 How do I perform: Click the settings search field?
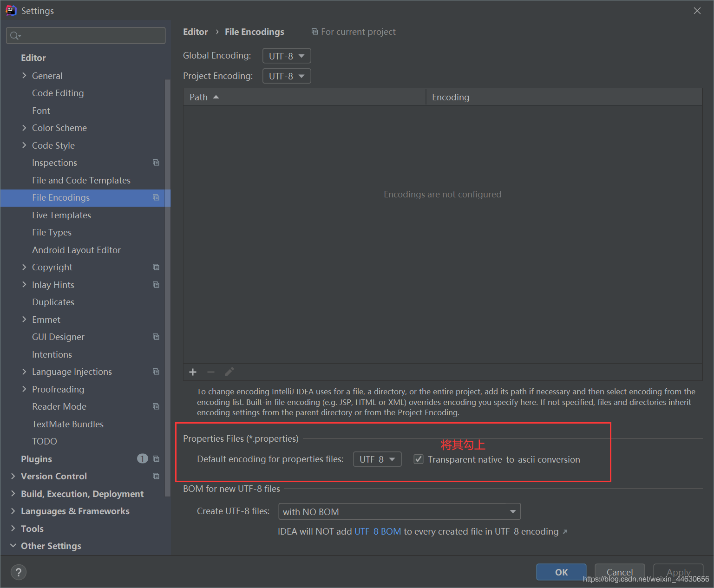86,36
